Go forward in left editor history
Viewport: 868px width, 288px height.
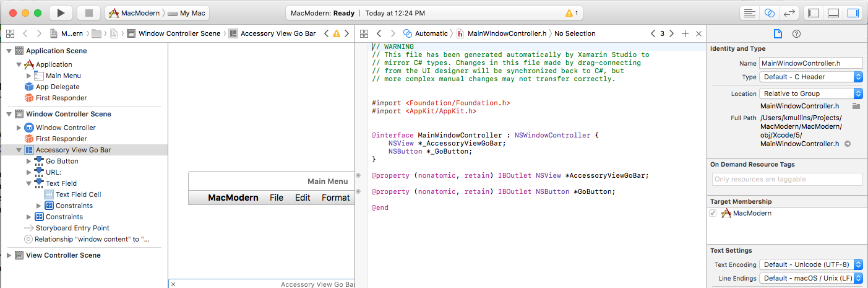40,33
